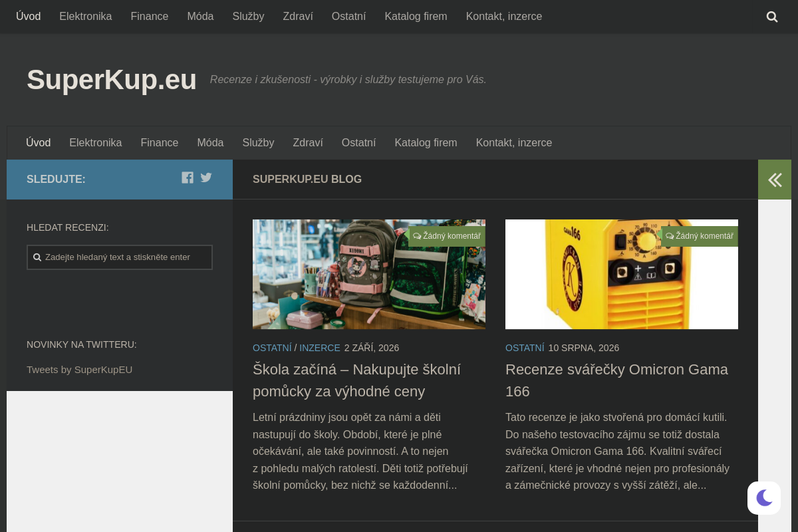Open school backpacks article thumbnail
Viewport: 798px width, 532px height.
(369, 274)
